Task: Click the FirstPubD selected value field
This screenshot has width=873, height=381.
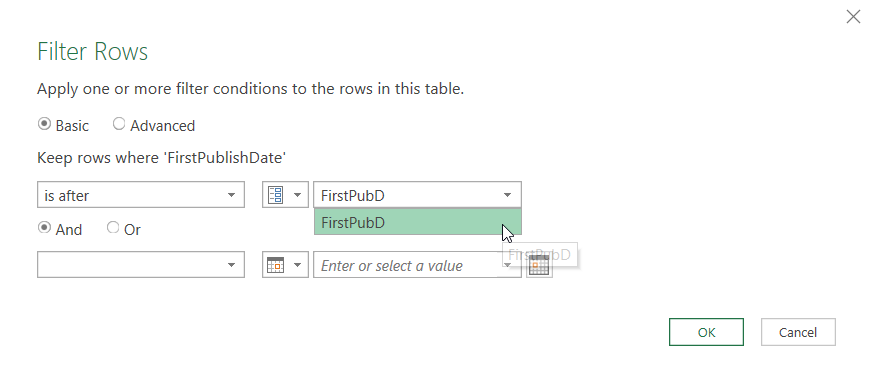Action: 418,195
